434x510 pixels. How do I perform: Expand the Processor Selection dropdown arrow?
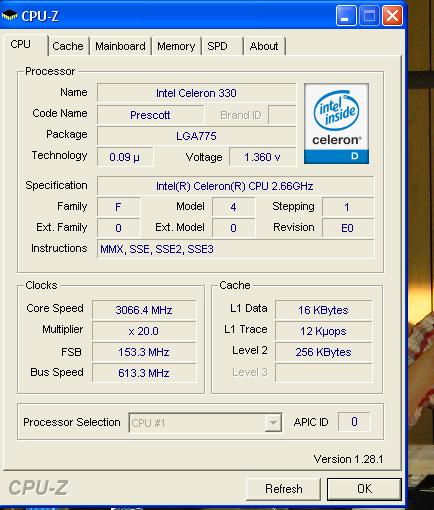(273, 423)
